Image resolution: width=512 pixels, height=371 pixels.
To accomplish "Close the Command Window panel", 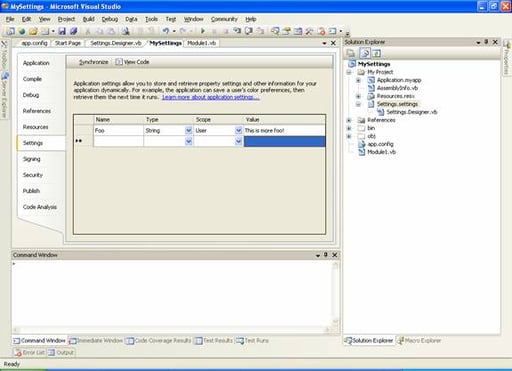I will click(x=335, y=255).
